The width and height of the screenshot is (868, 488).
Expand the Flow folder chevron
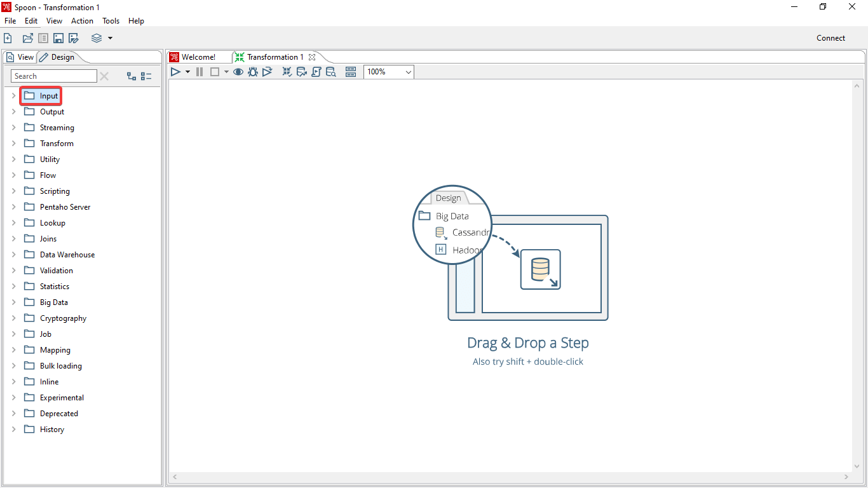click(13, 175)
